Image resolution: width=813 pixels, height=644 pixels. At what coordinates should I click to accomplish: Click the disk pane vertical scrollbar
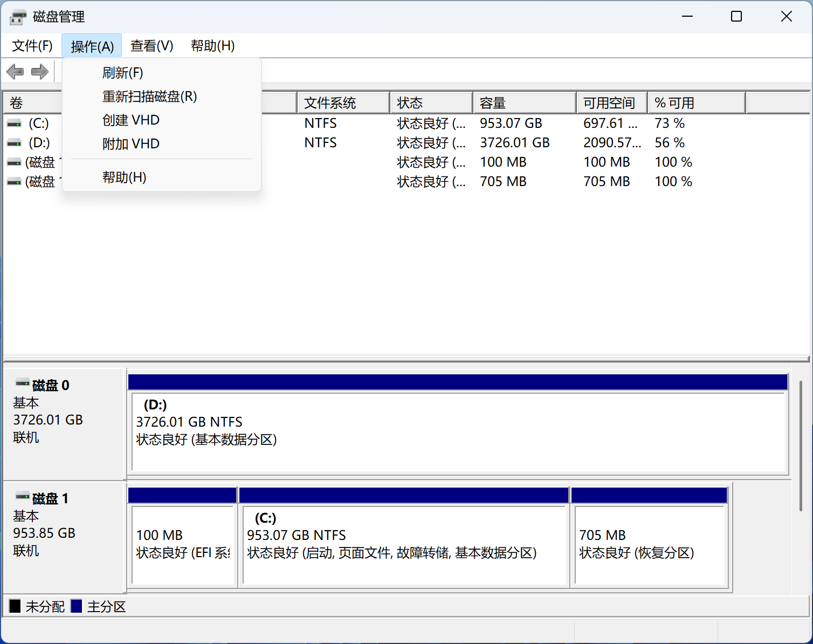tap(801, 446)
